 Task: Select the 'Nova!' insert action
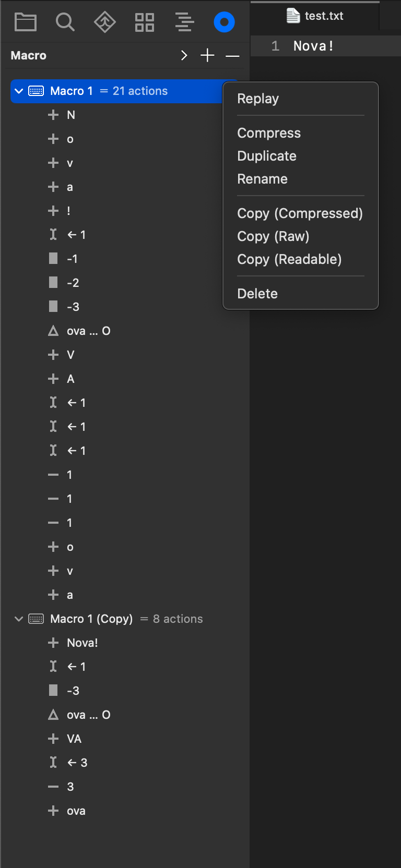tap(82, 643)
